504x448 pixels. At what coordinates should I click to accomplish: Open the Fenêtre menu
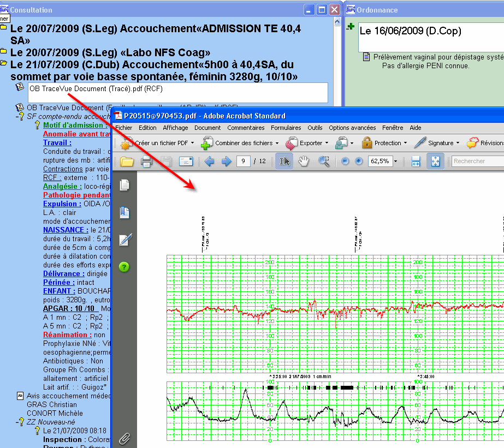click(x=393, y=128)
